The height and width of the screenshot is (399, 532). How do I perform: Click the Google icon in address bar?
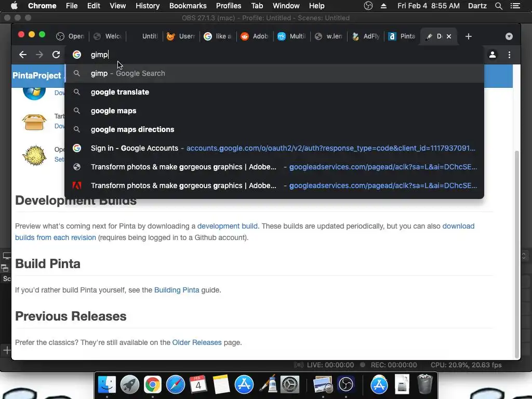click(x=77, y=55)
